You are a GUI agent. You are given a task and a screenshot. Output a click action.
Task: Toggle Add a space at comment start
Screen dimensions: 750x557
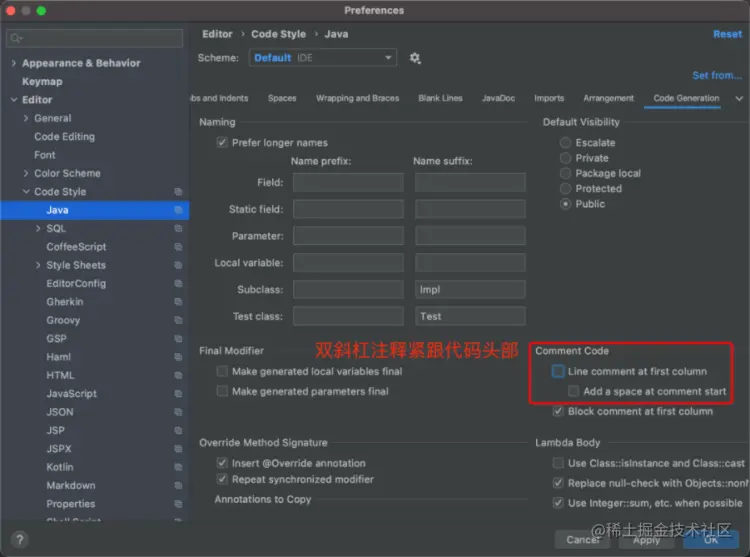[574, 391]
